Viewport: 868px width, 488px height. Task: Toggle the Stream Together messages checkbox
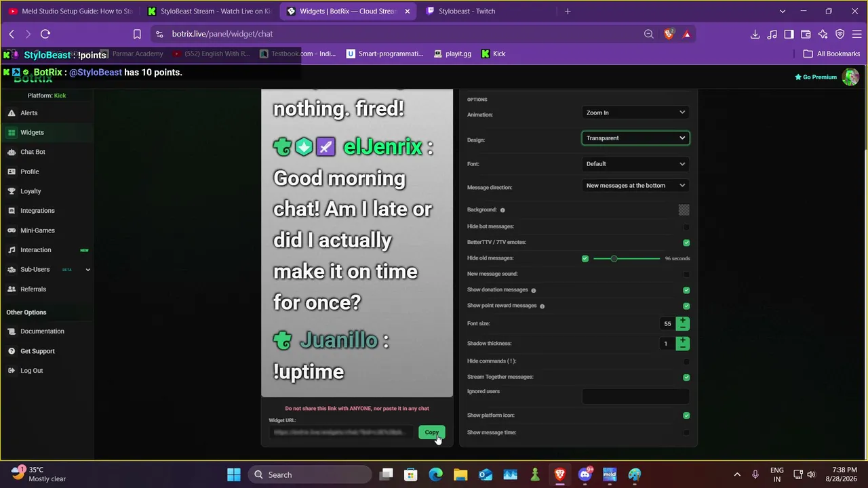pos(686,378)
